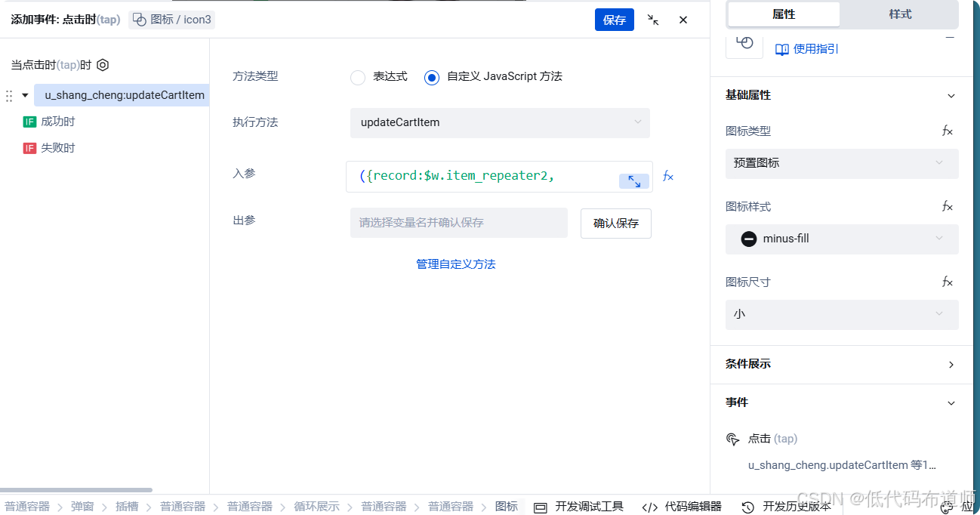Image resolution: width=980 pixels, height=515 pixels.
Task: Click the 入参 code input field
Action: tap(499, 177)
